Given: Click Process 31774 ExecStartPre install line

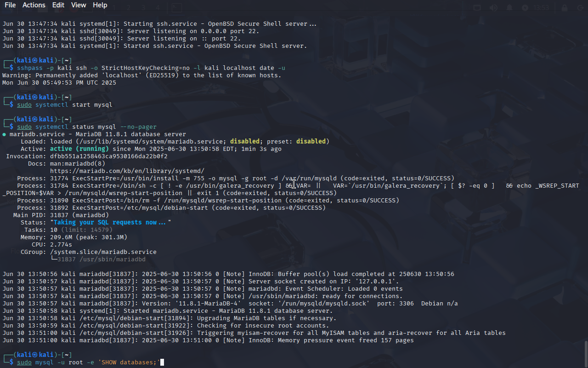Looking at the screenshot, I should 236,178.
